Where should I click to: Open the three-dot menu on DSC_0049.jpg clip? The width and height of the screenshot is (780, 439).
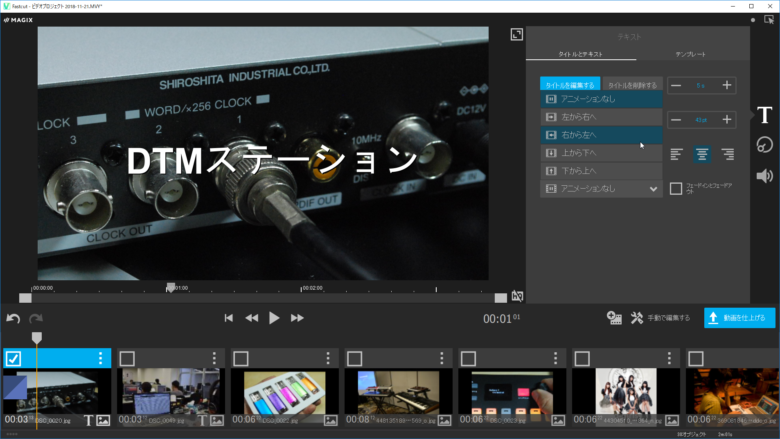pyautogui.click(x=214, y=358)
